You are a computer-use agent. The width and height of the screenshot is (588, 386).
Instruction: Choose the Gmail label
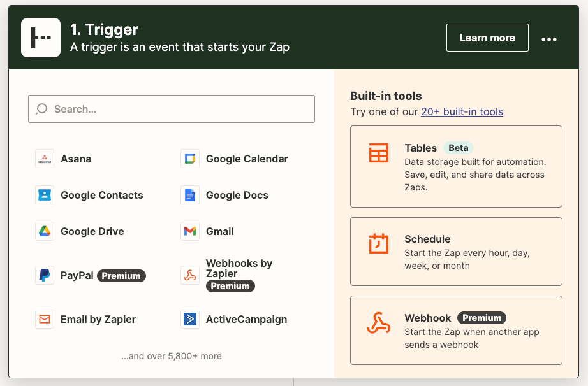coord(220,231)
